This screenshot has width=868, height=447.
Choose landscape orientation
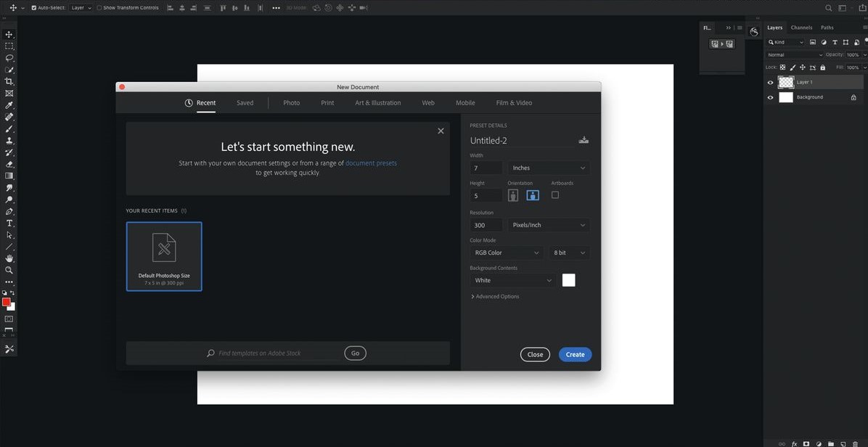[x=533, y=194]
